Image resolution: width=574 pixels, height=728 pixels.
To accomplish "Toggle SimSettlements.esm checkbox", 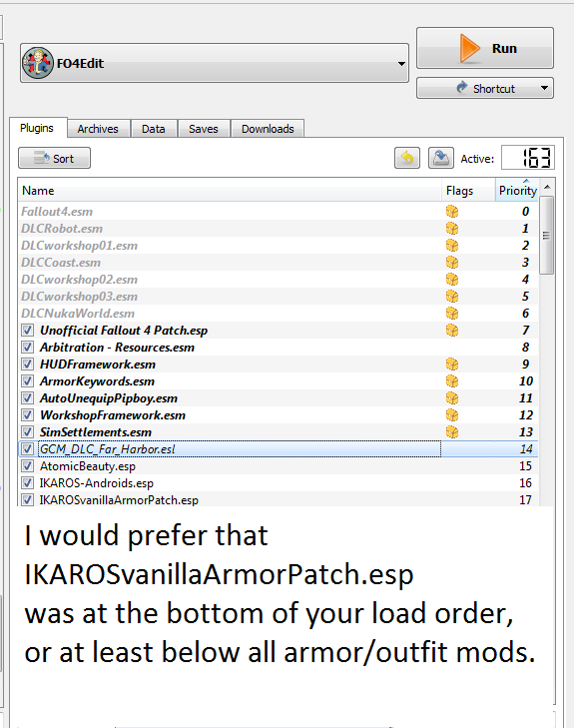I will pos(27,432).
